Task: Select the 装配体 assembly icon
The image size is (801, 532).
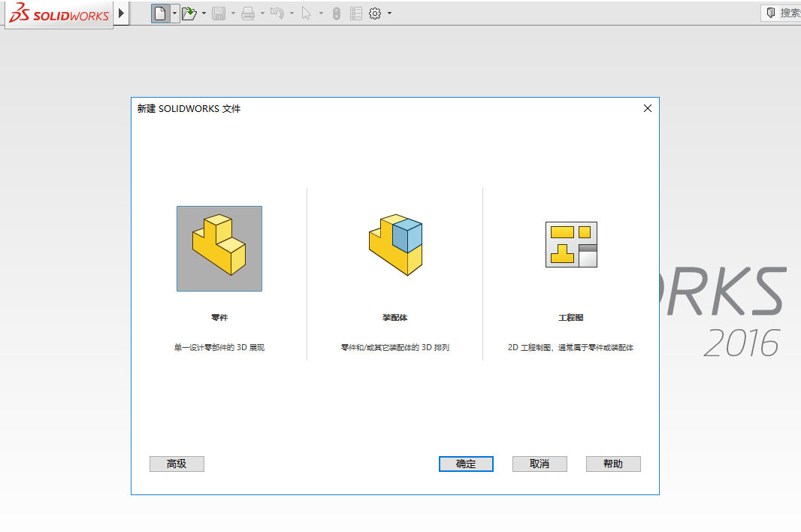Action: pos(395,245)
